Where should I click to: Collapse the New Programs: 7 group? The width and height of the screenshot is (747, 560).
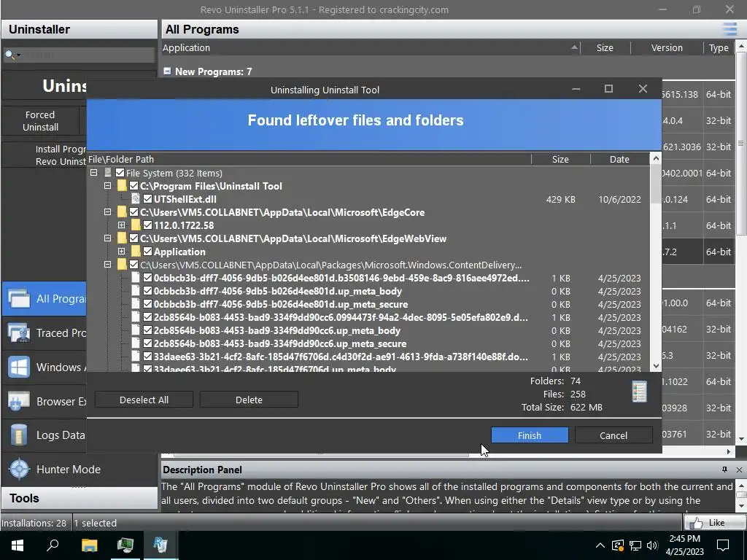pyautogui.click(x=167, y=71)
